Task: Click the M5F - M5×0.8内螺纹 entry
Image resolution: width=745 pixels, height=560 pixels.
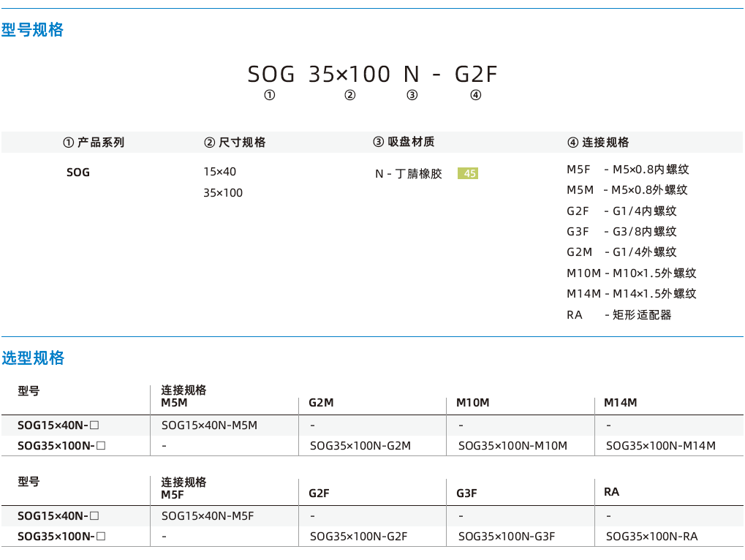Action: point(627,169)
